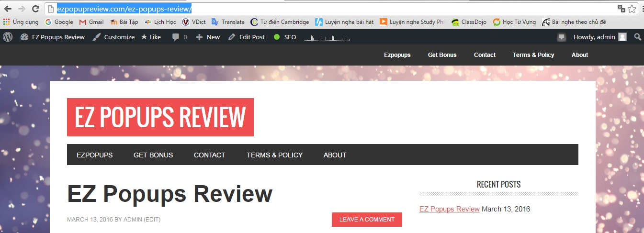Click the translate page icon in address bar
This screenshot has height=233, width=644.
pos(621,9)
